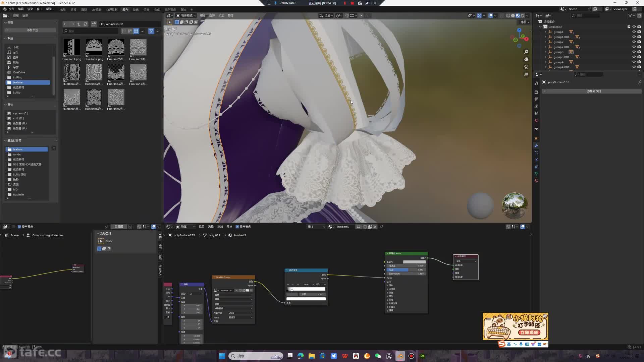Toggle perspective/orthographic grid icon

[526, 74]
